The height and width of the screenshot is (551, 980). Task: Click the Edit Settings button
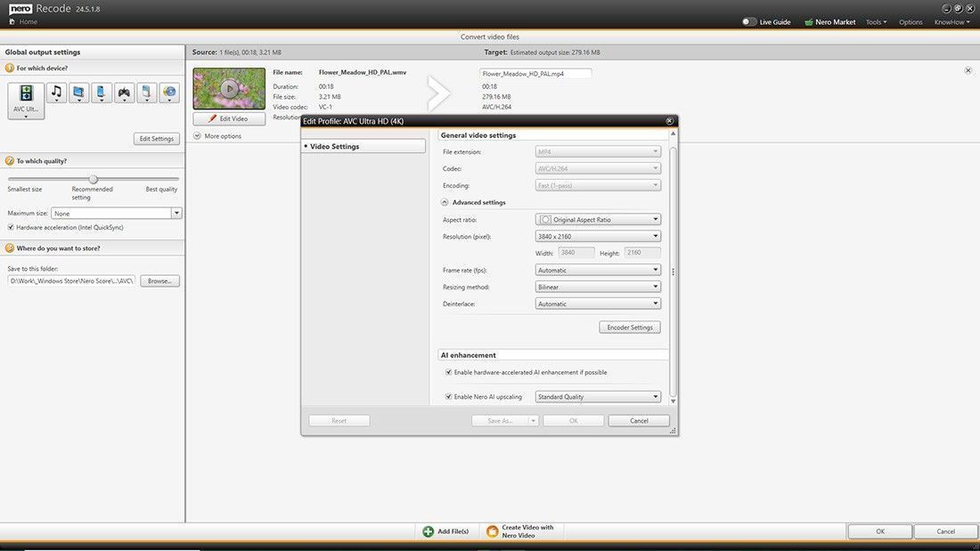click(156, 139)
